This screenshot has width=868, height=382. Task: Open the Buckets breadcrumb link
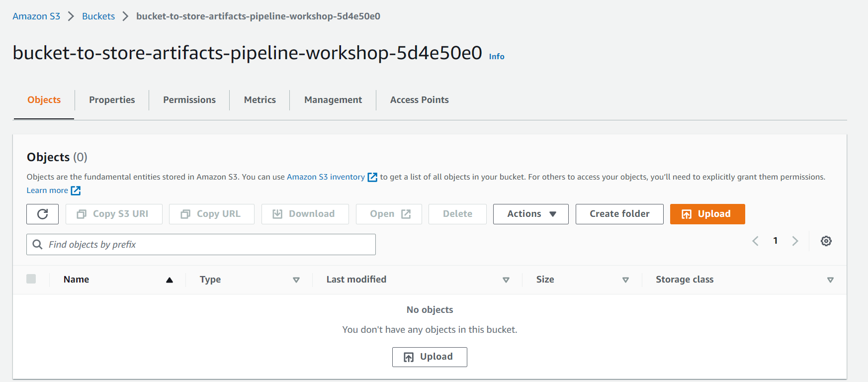pyautogui.click(x=98, y=16)
